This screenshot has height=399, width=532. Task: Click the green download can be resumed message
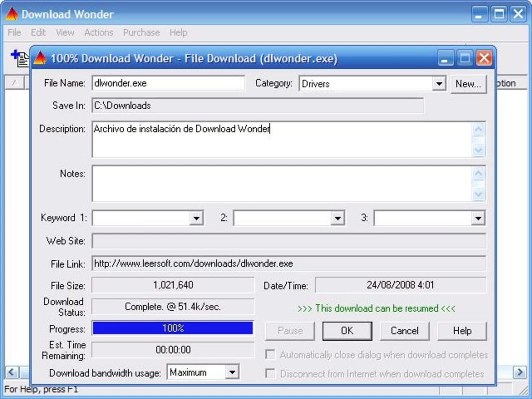(x=376, y=308)
